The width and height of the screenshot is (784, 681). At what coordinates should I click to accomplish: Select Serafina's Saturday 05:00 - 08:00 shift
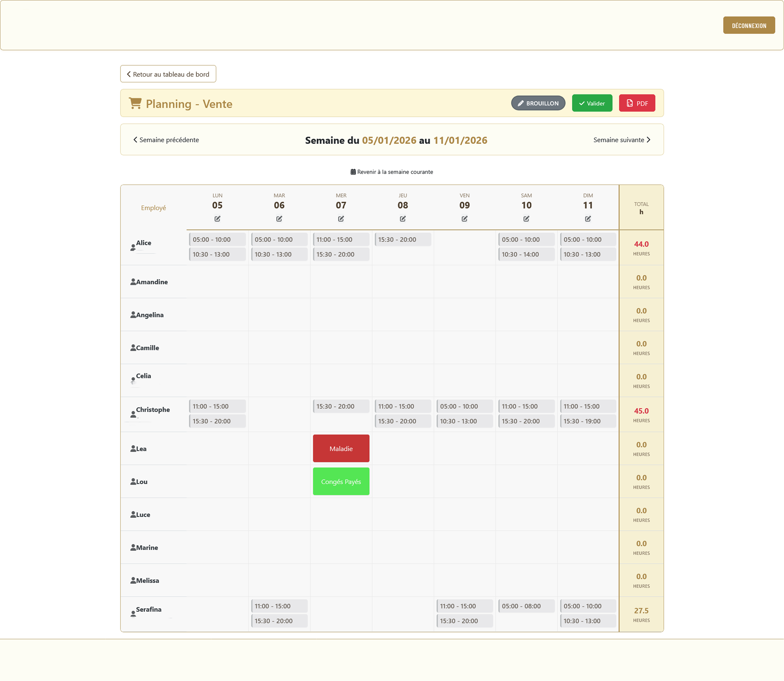pyautogui.click(x=526, y=606)
